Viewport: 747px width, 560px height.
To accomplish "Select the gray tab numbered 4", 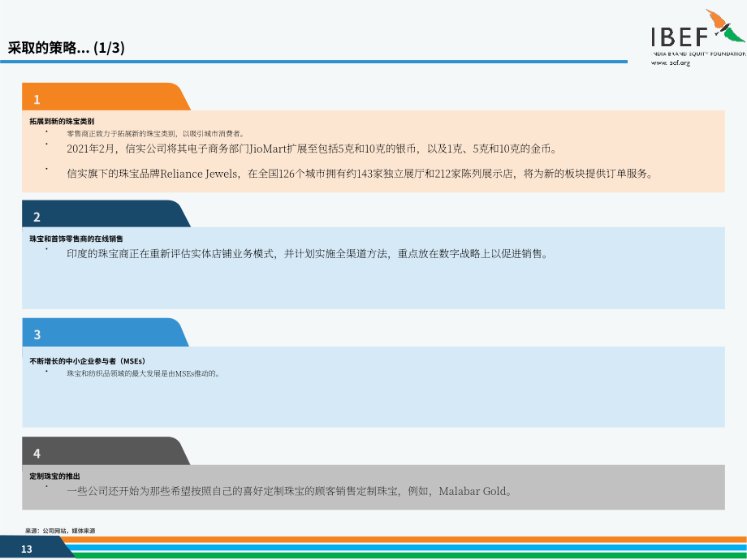I will point(106,451).
